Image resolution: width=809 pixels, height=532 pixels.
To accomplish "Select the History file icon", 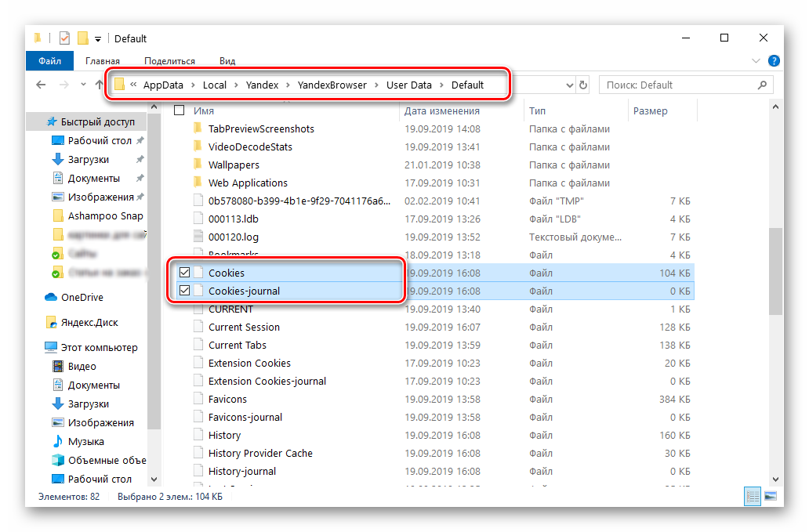I will click(x=198, y=435).
